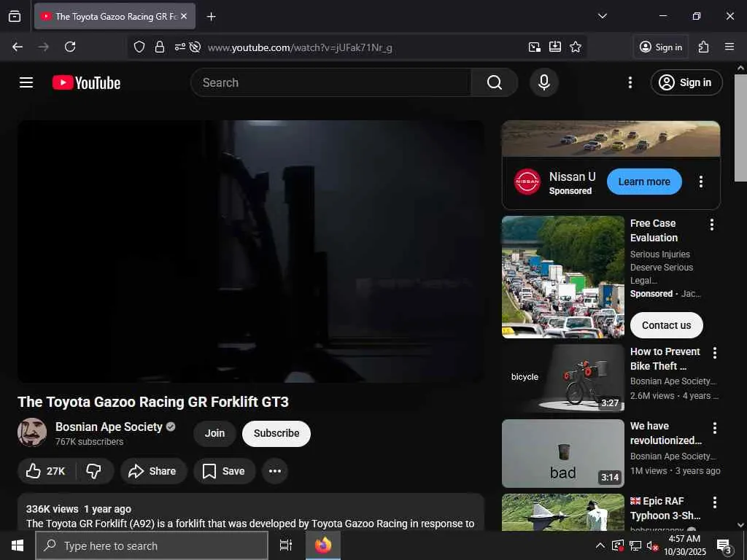Open the taskbar clock and date
This screenshot has height=560, width=747.
click(x=684, y=545)
